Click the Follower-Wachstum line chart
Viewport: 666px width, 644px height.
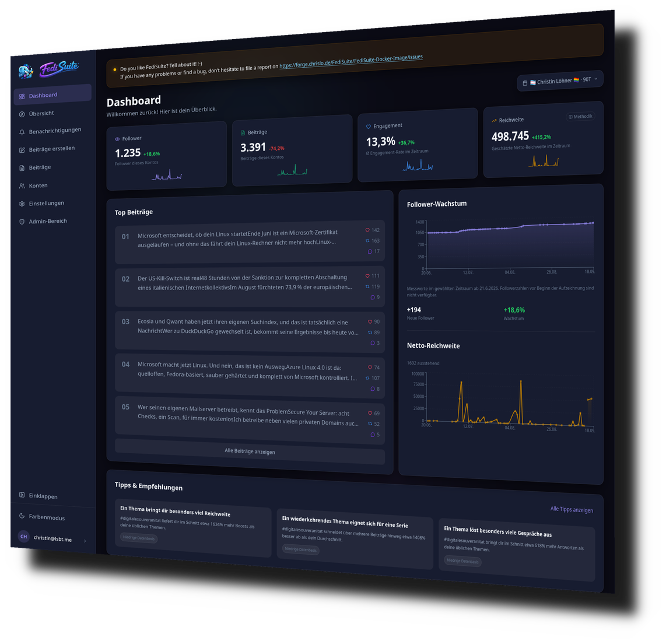510,246
